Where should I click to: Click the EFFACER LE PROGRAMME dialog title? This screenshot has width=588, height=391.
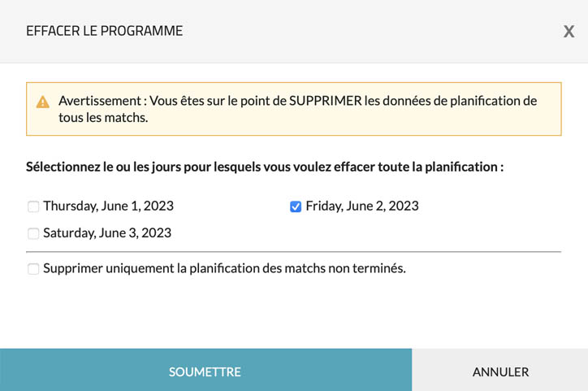click(104, 32)
